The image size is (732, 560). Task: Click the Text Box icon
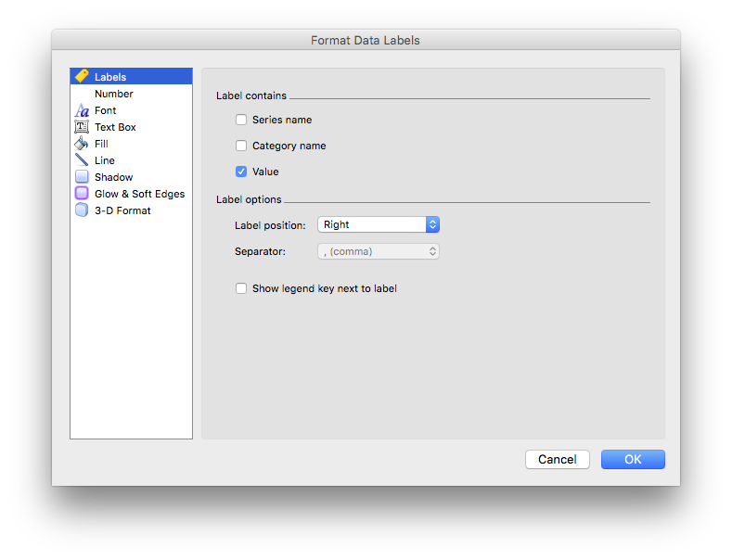[82, 127]
